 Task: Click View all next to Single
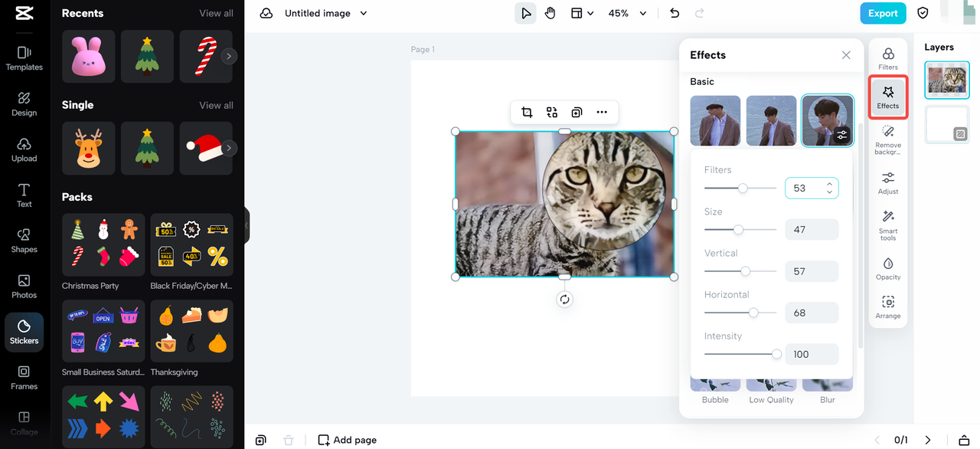(216, 106)
